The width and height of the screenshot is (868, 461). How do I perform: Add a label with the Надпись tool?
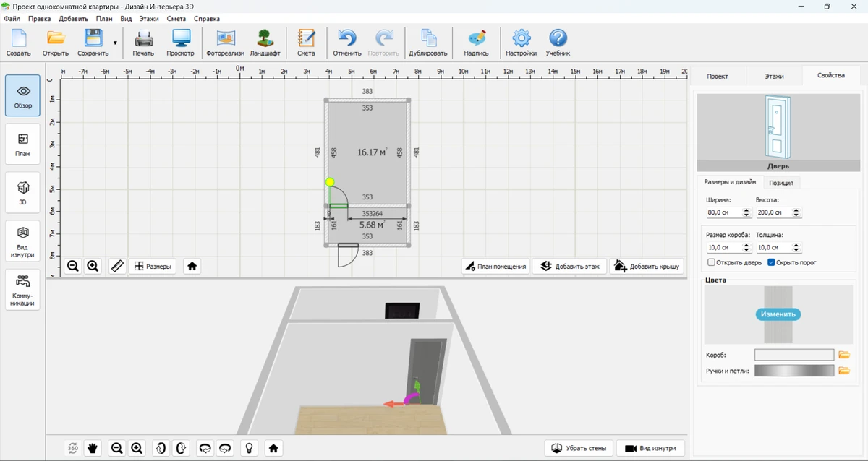[x=476, y=43]
